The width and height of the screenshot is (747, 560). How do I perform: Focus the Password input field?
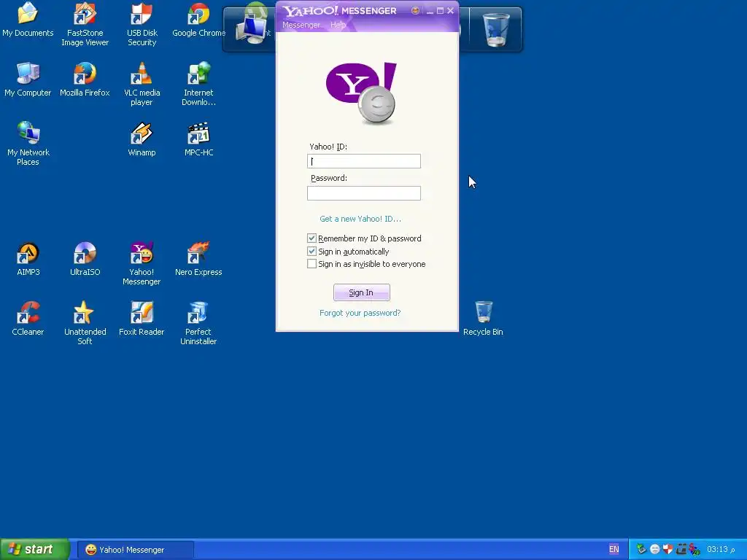[x=363, y=192]
